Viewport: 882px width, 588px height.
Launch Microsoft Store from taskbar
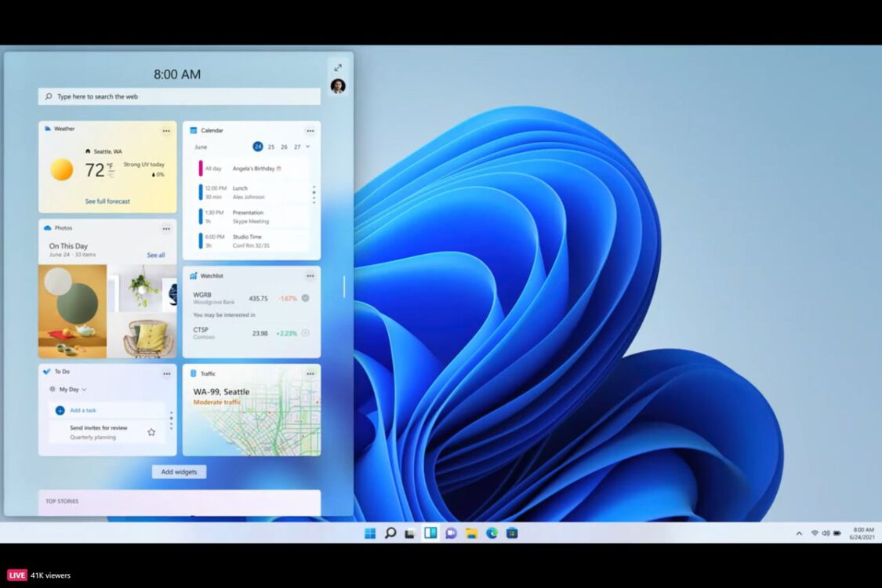[512, 533]
